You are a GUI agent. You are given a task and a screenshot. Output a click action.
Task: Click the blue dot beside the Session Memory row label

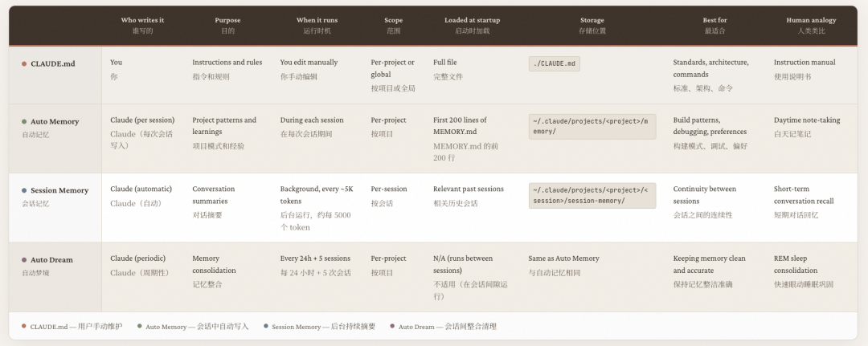pos(24,191)
